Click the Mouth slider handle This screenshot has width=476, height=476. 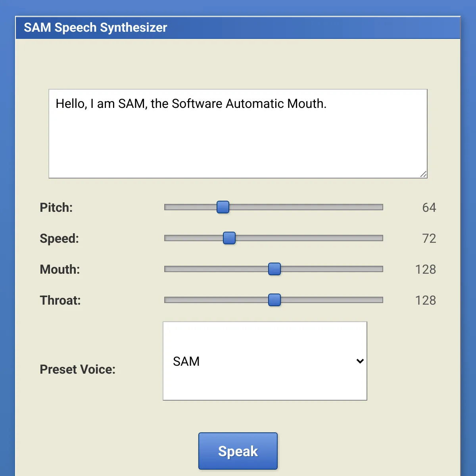[x=274, y=269]
